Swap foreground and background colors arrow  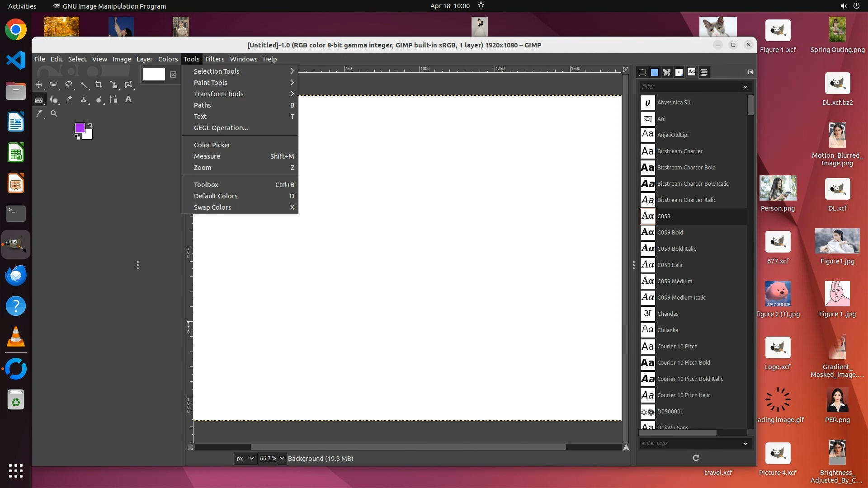click(x=90, y=125)
